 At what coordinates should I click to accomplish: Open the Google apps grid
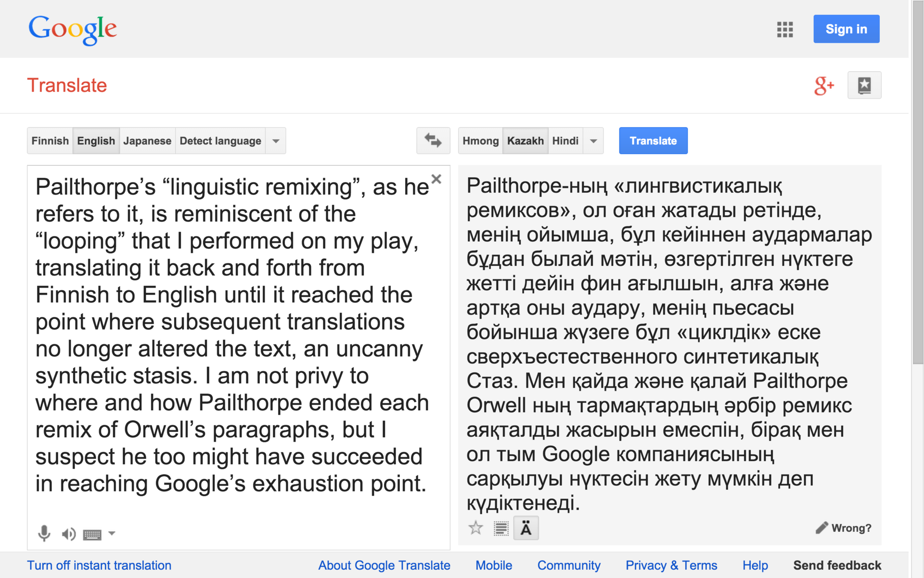(x=784, y=29)
